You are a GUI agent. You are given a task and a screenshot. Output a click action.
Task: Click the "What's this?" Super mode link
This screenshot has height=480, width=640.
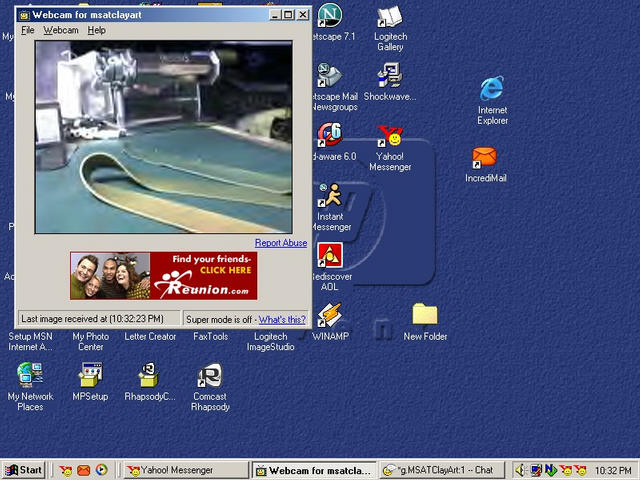click(x=282, y=320)
